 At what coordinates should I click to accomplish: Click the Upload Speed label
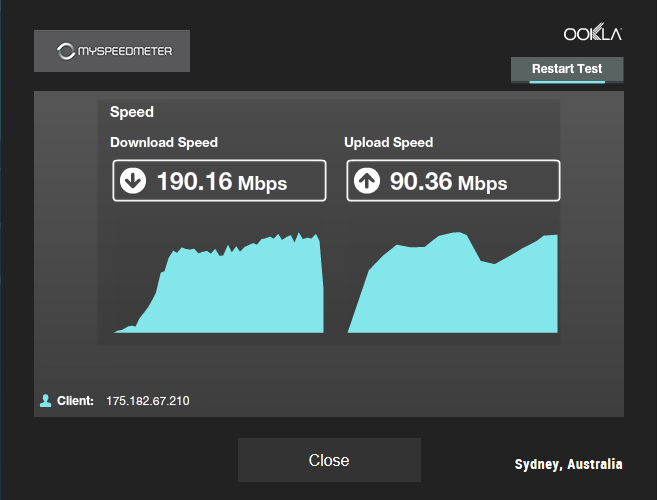pos(389,142)
